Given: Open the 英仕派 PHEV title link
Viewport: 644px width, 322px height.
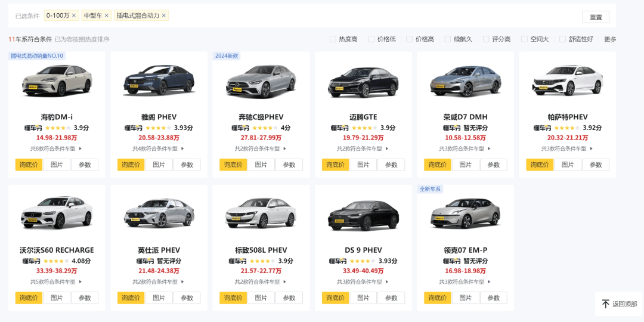Looking at the screenshot, I should pyautogui.click(x=159, y=250).
